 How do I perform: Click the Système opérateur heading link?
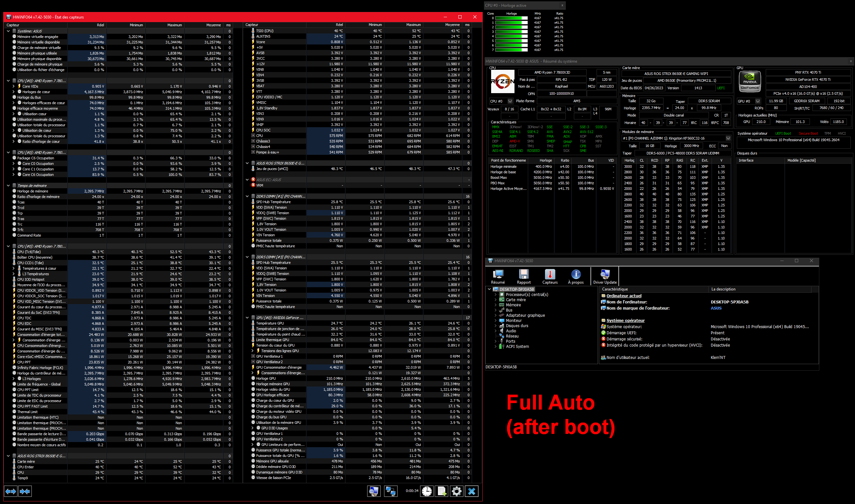tap(626, 320)
